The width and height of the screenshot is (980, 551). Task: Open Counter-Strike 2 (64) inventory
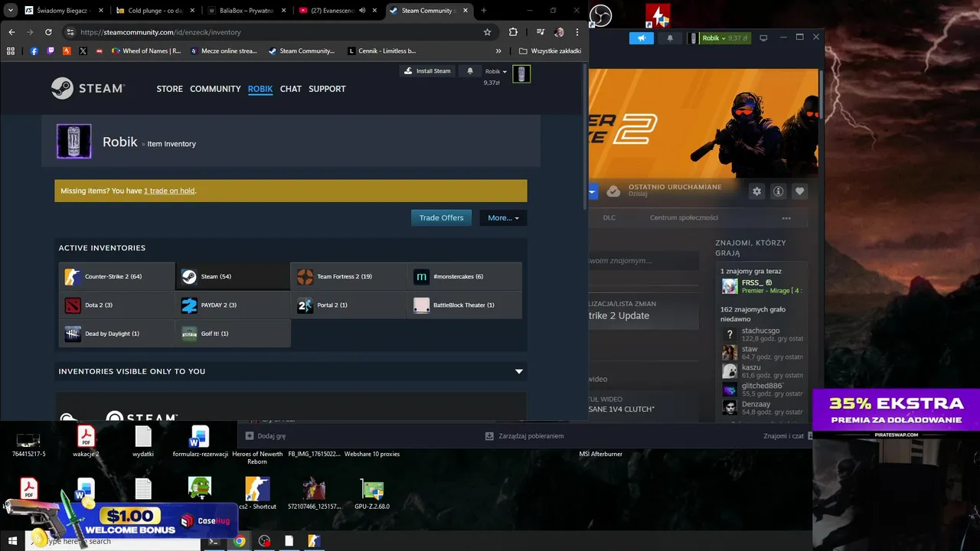(117, 276)
